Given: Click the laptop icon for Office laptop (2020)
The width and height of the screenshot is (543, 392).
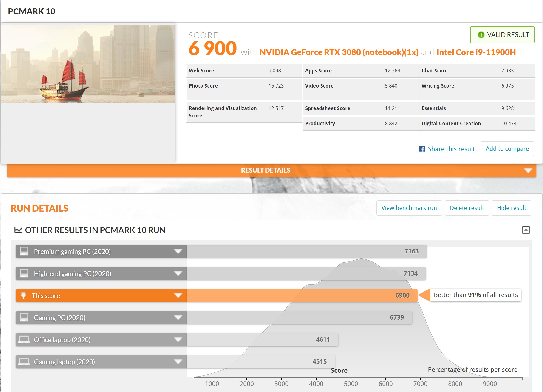Looking at the screenshot, I should [24, 339].
